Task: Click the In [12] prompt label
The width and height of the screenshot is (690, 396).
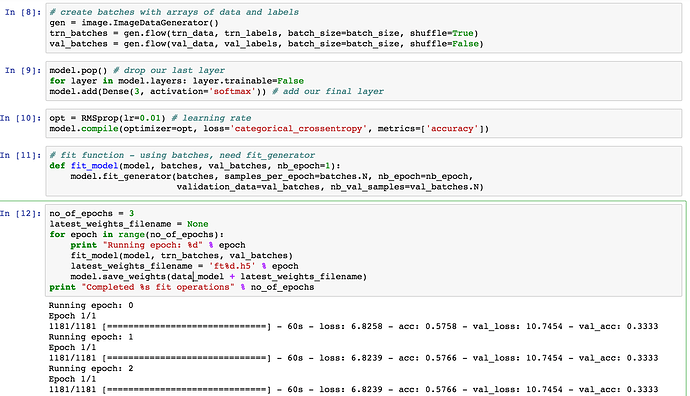Action: [x=21, y=213]
